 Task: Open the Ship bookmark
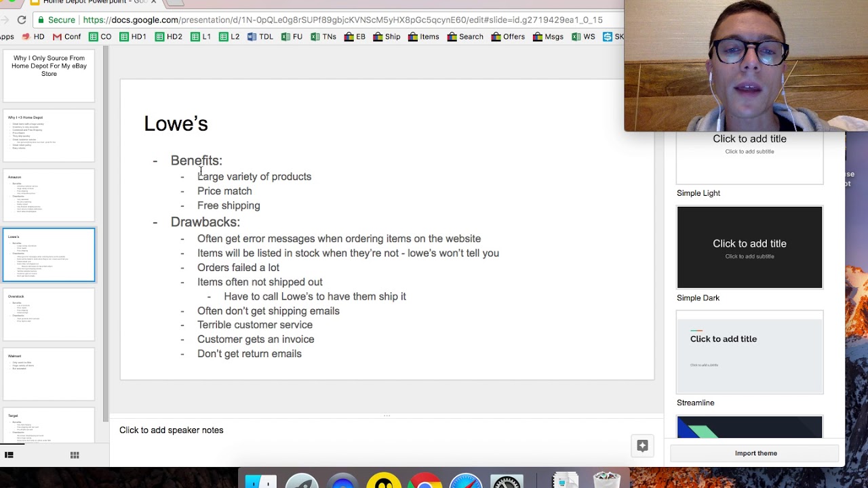pos(387,37)
